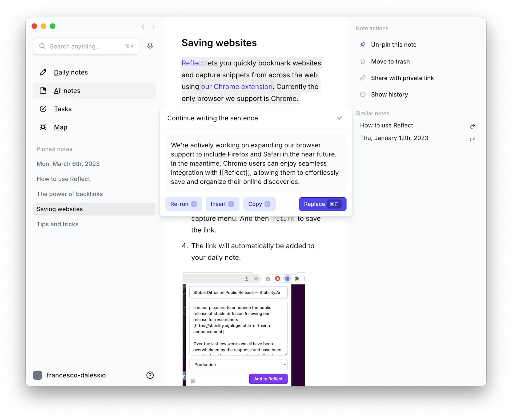Viewport: 512px width, 420px height.
Task: Open the our Chrome extension link
Action: pyautogui.click(x=237, y=86)
